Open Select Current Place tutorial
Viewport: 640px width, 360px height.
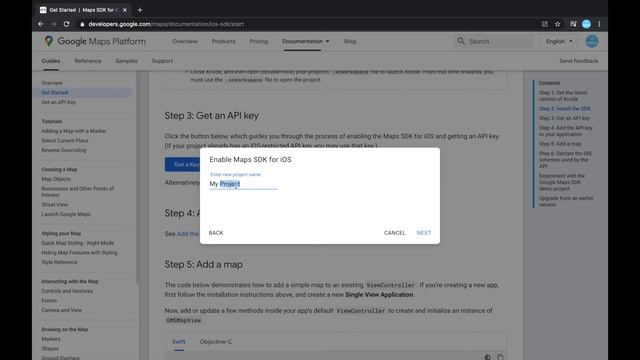[x=65, y=140]
